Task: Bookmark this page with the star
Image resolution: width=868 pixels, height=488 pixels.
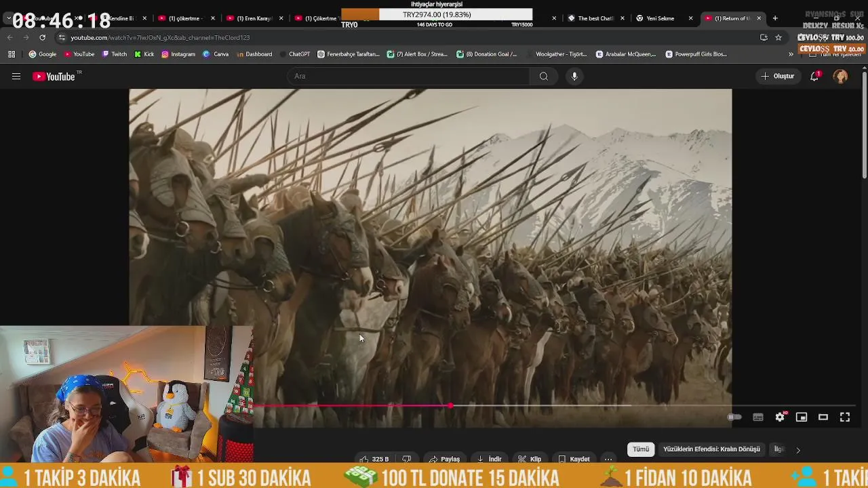Action: [778, 37]
